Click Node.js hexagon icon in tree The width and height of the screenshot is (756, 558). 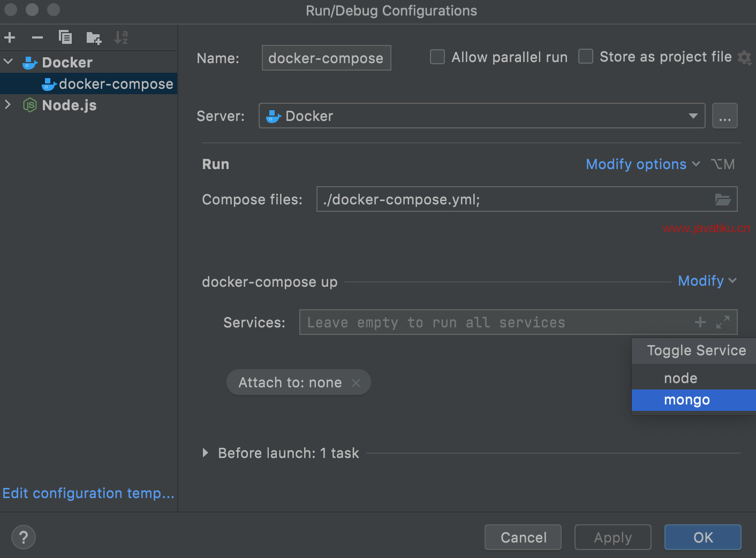30,105
